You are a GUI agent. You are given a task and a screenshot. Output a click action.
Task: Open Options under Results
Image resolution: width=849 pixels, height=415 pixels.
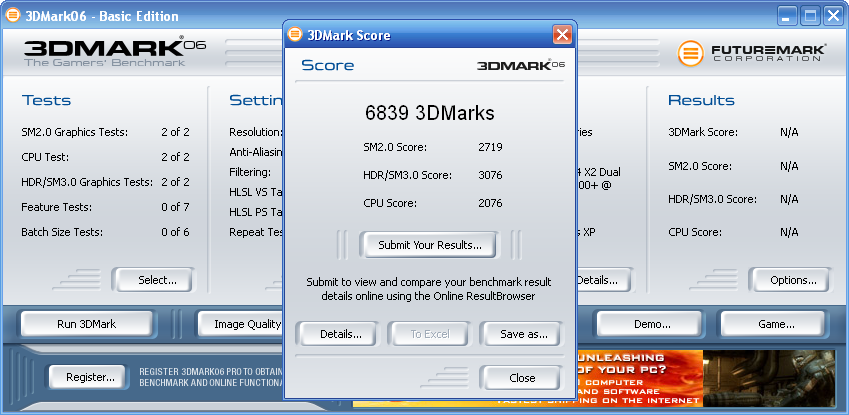(793, 280)
